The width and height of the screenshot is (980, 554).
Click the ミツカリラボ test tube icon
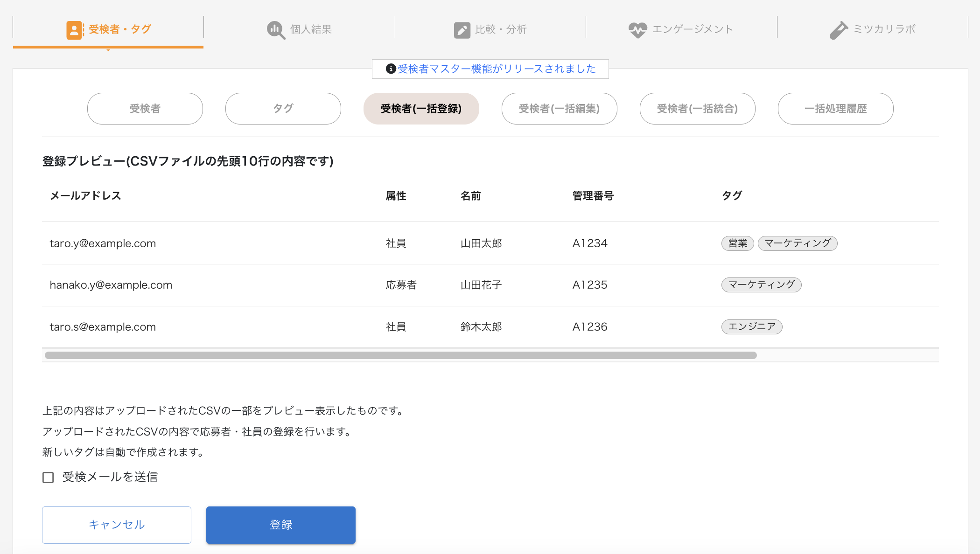(839, 30)
